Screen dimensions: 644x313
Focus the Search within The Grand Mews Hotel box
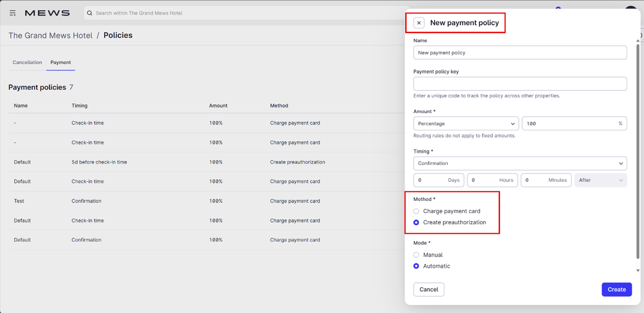point(246,13)
